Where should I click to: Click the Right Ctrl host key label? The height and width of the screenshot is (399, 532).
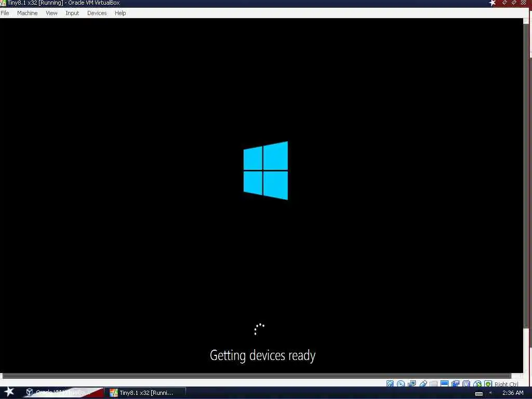[x=506, y=384]
